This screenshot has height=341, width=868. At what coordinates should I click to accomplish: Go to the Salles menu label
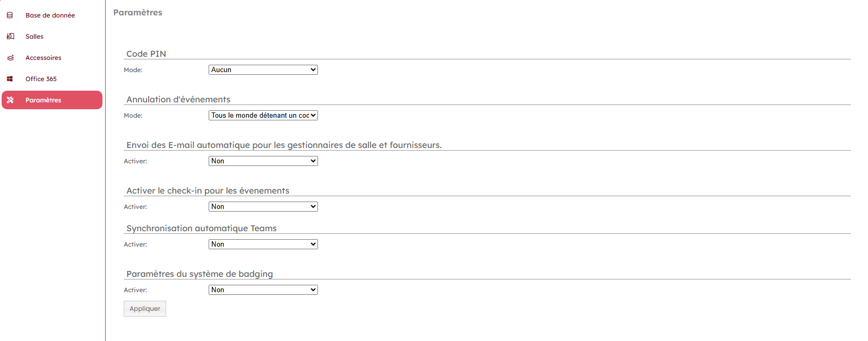click(35, 37)
